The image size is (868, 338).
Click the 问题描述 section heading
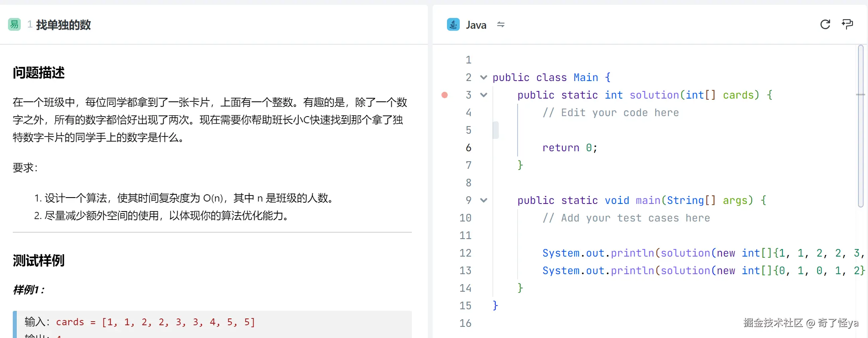click(39, 73)
